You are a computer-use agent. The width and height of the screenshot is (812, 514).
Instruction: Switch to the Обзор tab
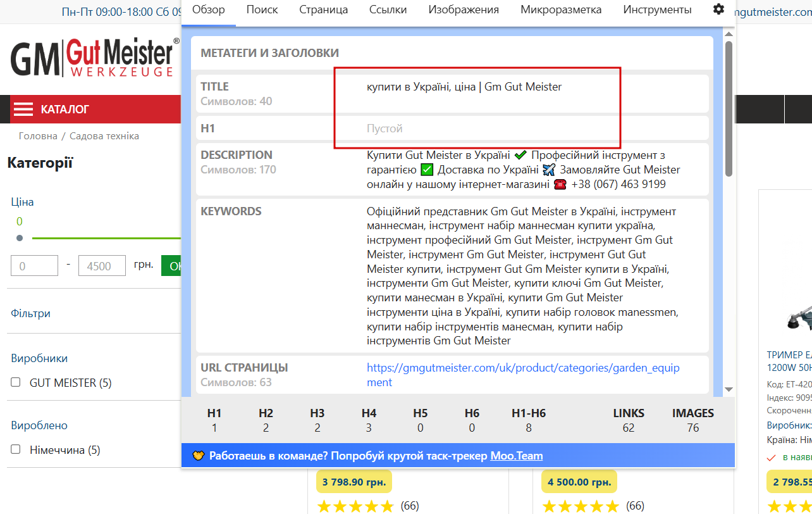coord(209,9)
